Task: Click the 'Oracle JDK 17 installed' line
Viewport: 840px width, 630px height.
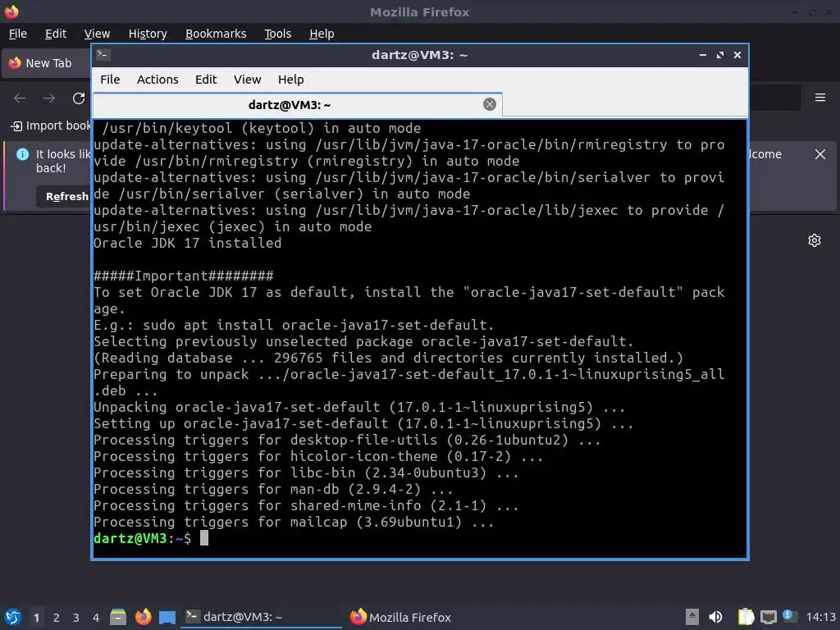Action: 188,243
